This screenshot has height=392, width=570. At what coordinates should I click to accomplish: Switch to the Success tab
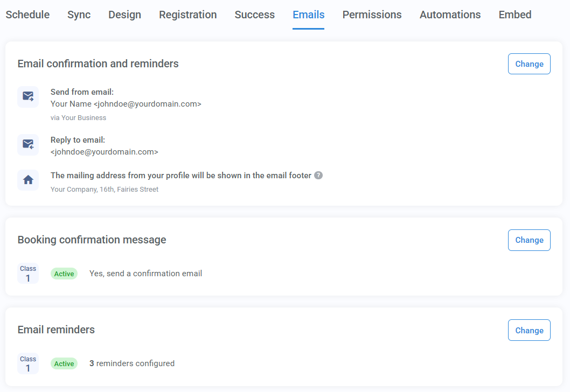point(254,15)
